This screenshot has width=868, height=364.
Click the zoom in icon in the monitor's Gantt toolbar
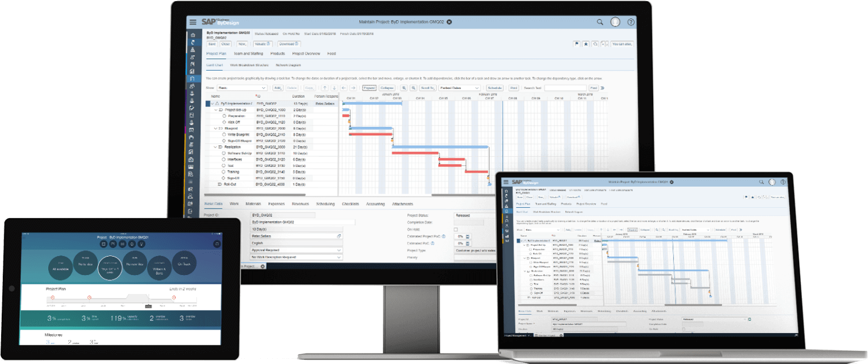click(404, 88)
